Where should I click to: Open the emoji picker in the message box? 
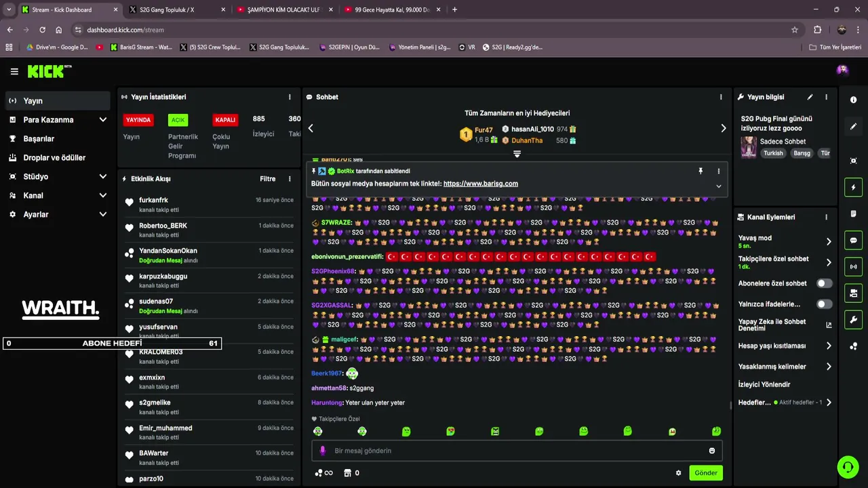[712, 451]
